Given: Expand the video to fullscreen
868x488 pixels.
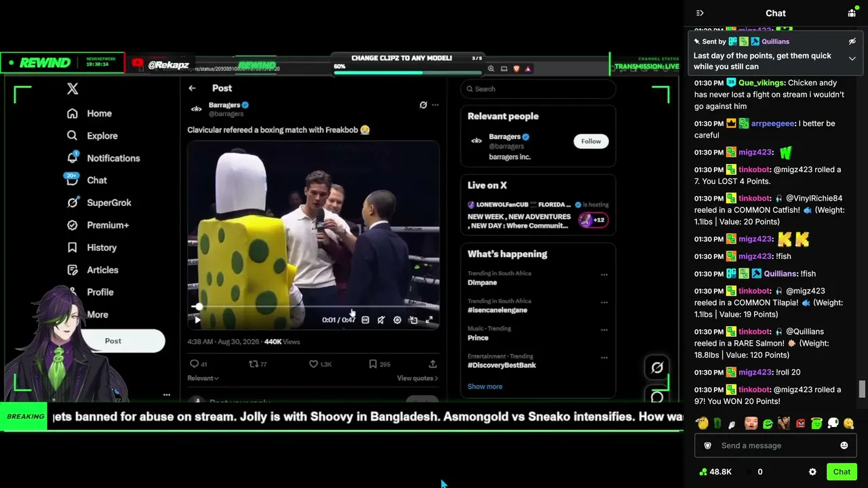Looking at the screenshot, I should coord(429,320).
